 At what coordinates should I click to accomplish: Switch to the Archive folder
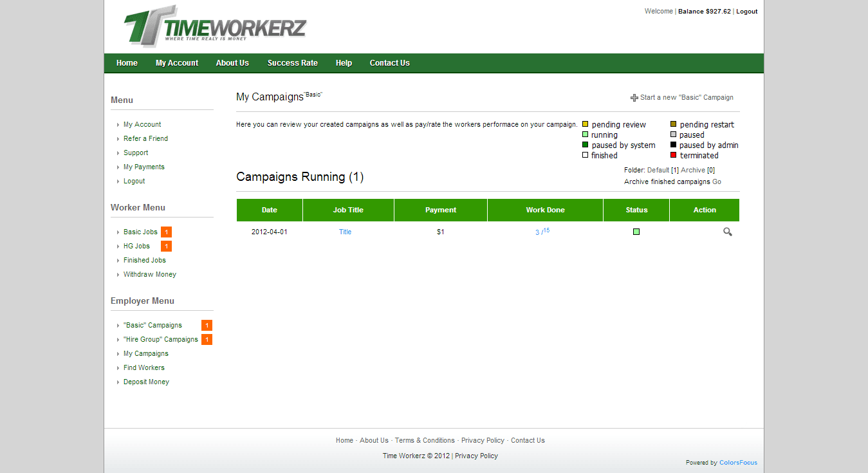click(693, 171)
